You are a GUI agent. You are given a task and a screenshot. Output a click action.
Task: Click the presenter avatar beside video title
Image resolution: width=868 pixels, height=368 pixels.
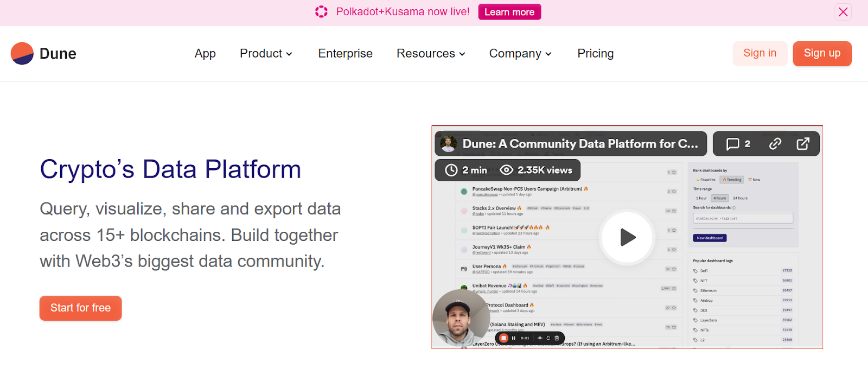[448, 144]
